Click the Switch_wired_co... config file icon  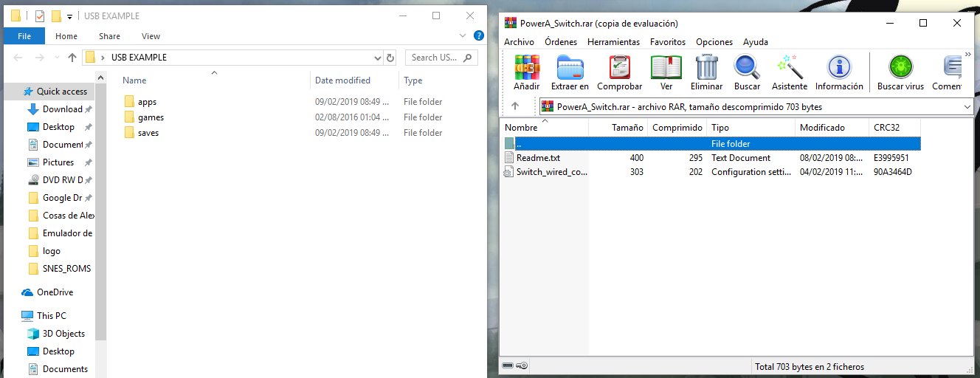(x=508, y=172)
